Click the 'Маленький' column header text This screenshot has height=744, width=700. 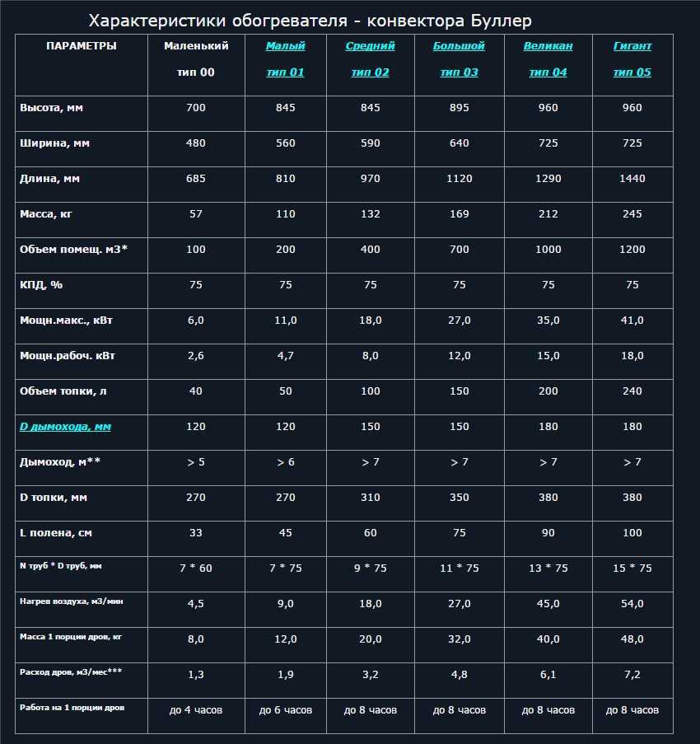(196, 46)
